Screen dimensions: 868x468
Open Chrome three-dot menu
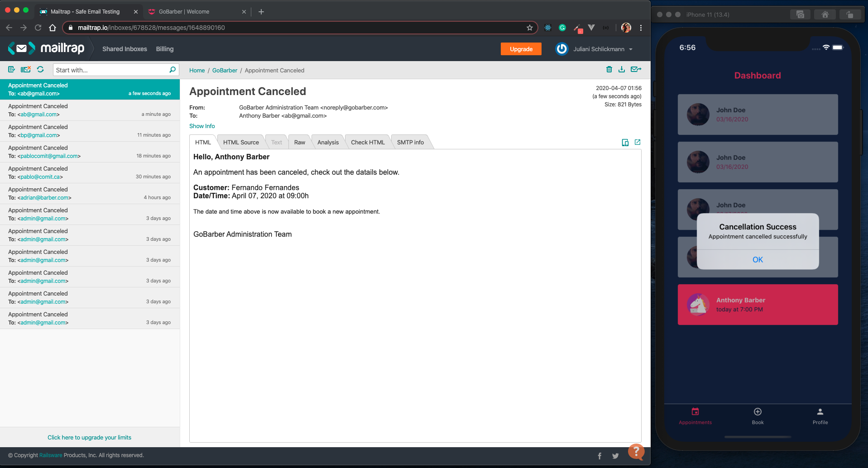coord(641,28)
